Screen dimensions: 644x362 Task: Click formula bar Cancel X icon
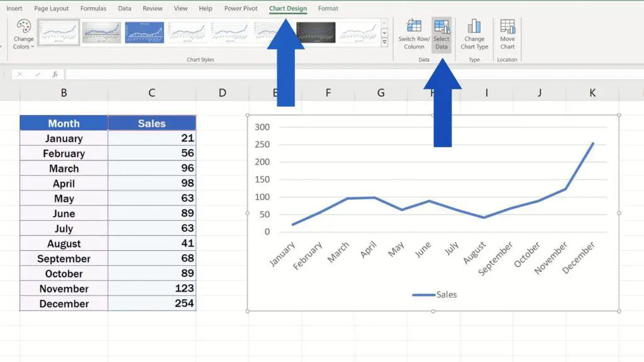coord(19,74)
